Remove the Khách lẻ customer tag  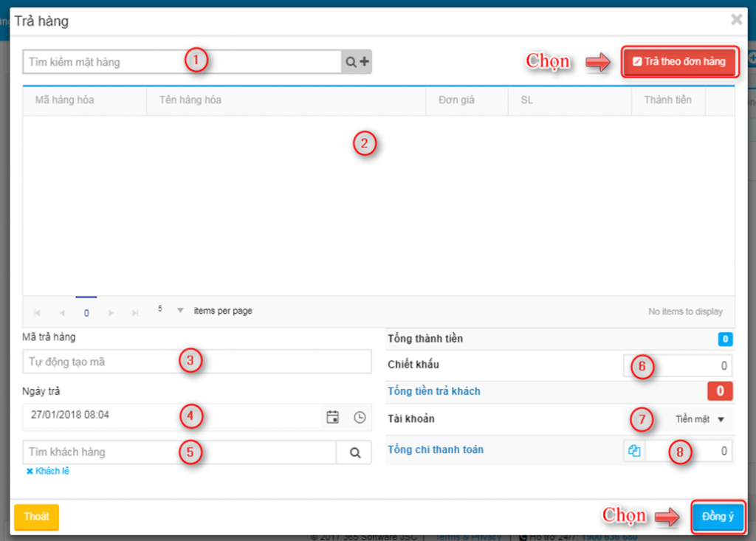(x=30, y=471)
